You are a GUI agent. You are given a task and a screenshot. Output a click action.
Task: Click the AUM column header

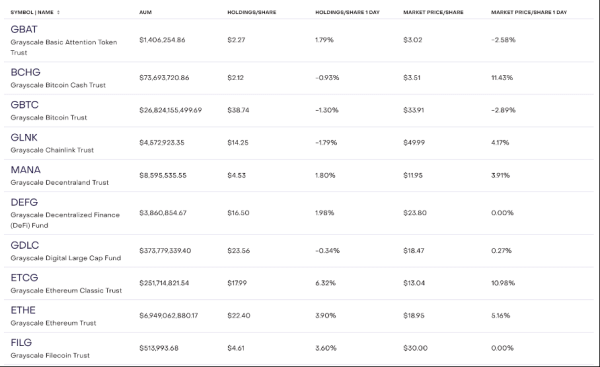click(145, 12)
